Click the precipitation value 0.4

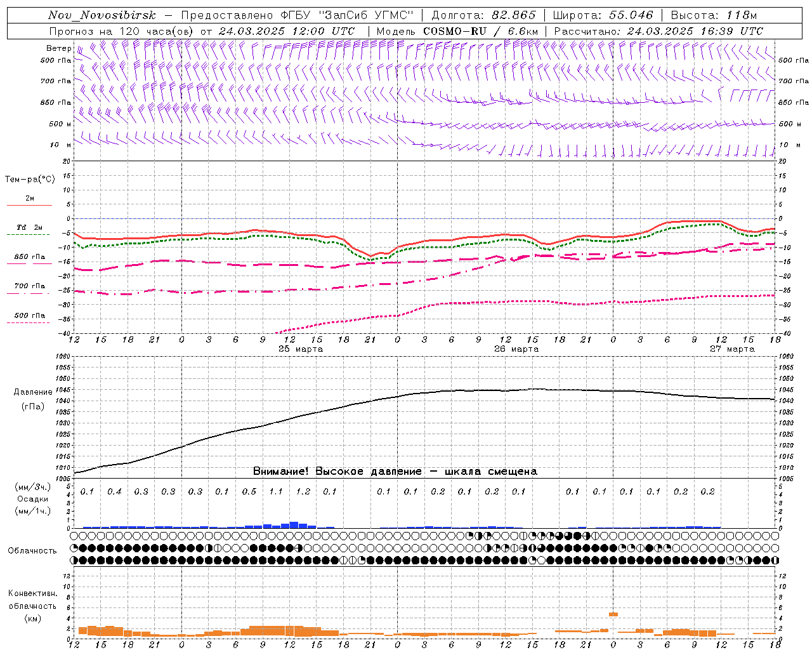pos(114,491)
